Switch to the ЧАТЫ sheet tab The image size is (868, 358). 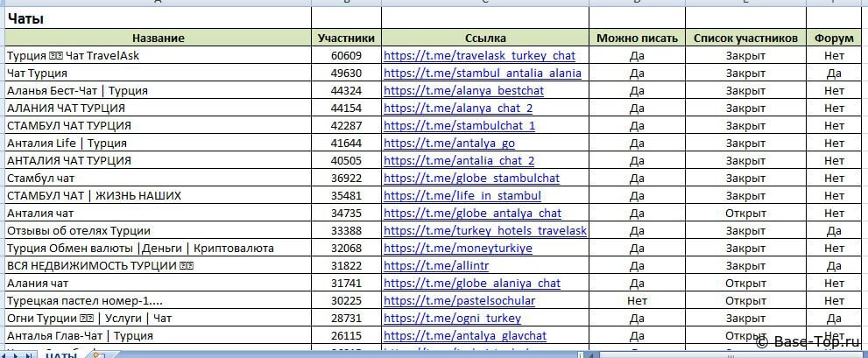[61, 354]
